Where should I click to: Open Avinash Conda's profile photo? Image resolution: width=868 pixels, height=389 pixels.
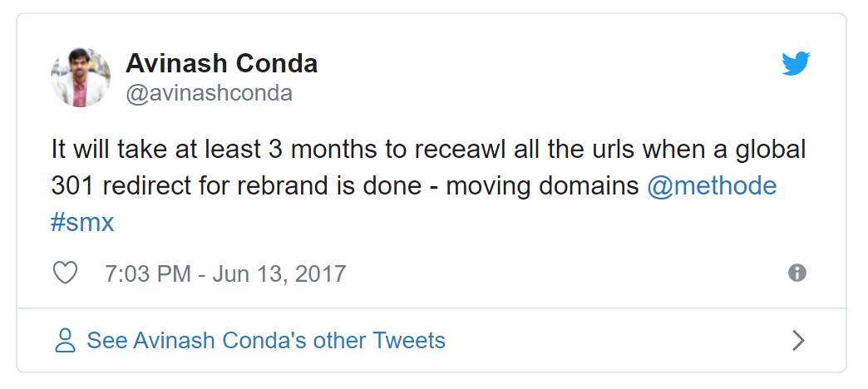pos(81,76)
